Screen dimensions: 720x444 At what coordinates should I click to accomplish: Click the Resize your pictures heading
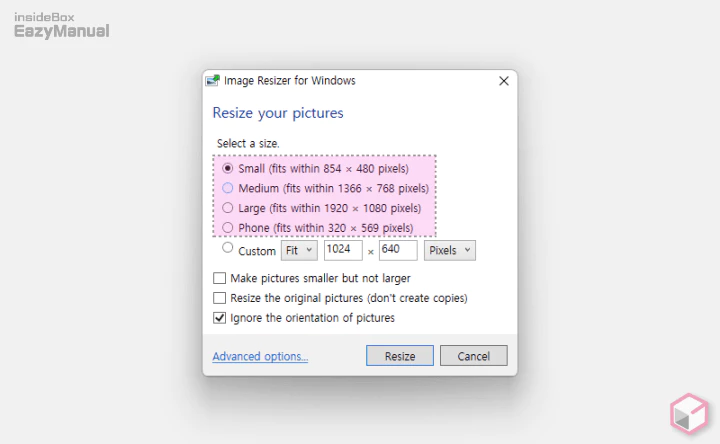[278, 113]
